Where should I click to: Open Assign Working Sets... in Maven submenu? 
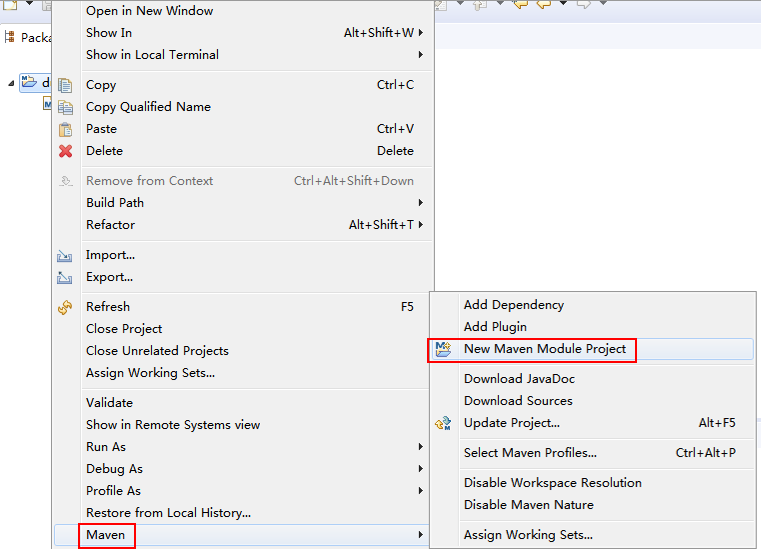coord(593,535)
